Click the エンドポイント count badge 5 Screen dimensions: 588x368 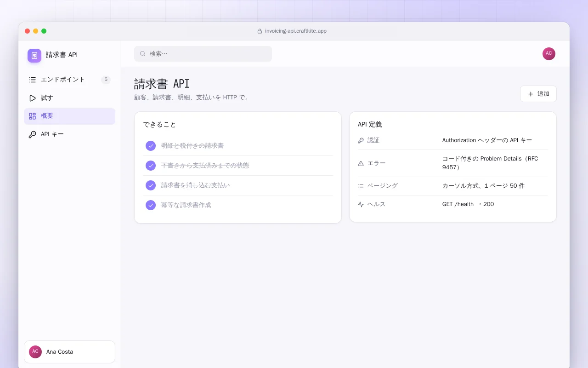[106, 80]
